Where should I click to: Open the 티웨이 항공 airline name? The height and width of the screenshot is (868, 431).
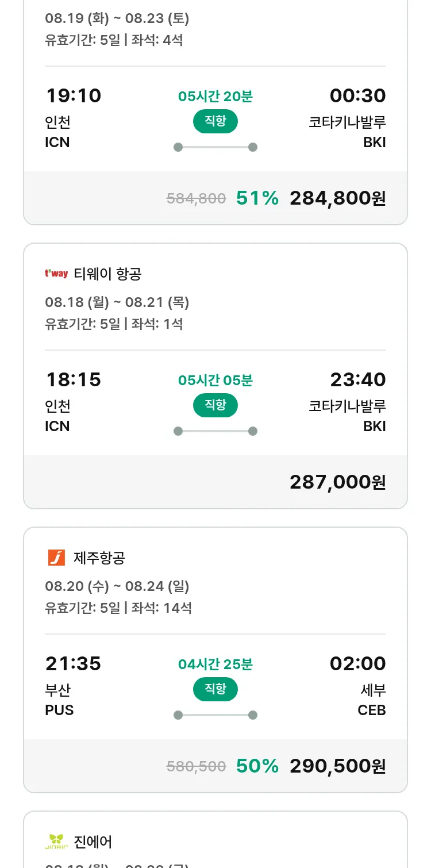tap(107, 274)
